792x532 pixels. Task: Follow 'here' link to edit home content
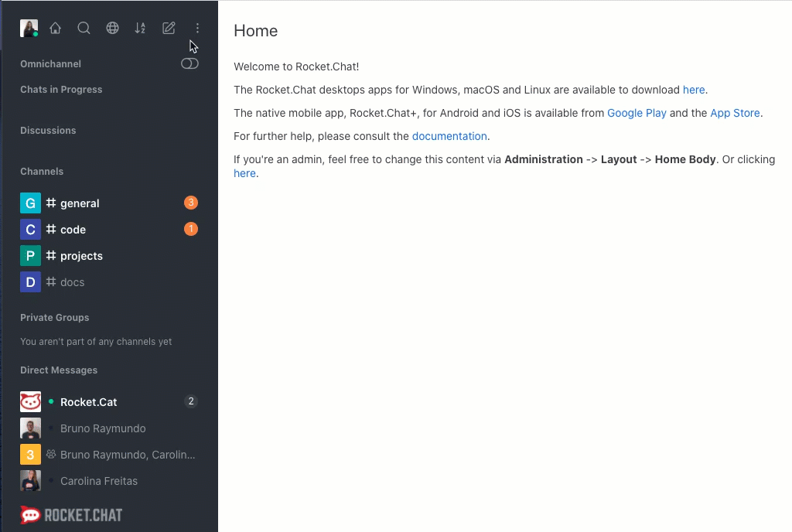tap(244, 173)
